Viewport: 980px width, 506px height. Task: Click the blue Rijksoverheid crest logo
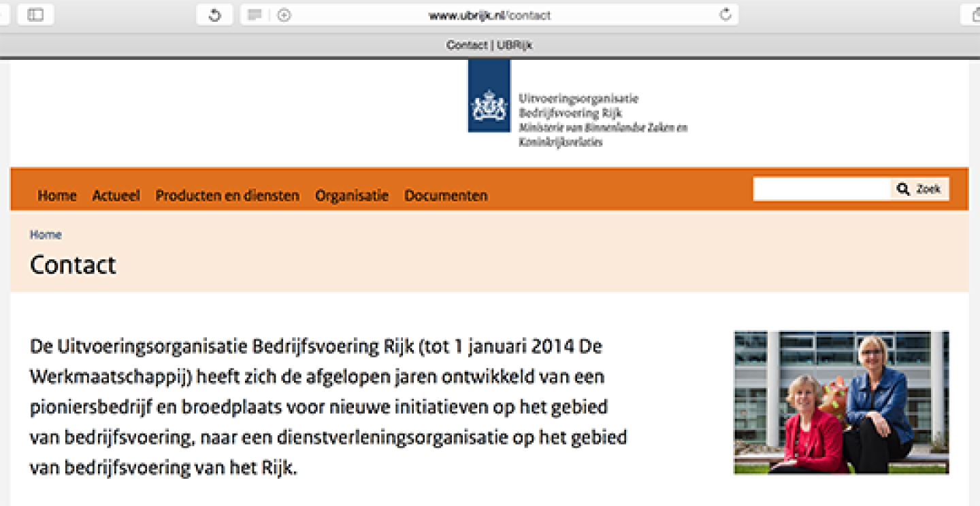pyautogui.click(x=489, y=96)
